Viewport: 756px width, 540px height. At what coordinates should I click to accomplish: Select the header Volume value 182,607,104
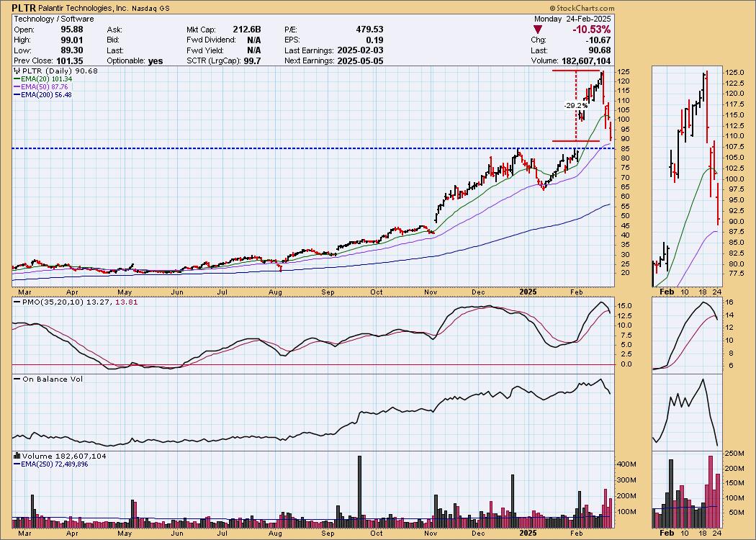(x=586, y=60)
